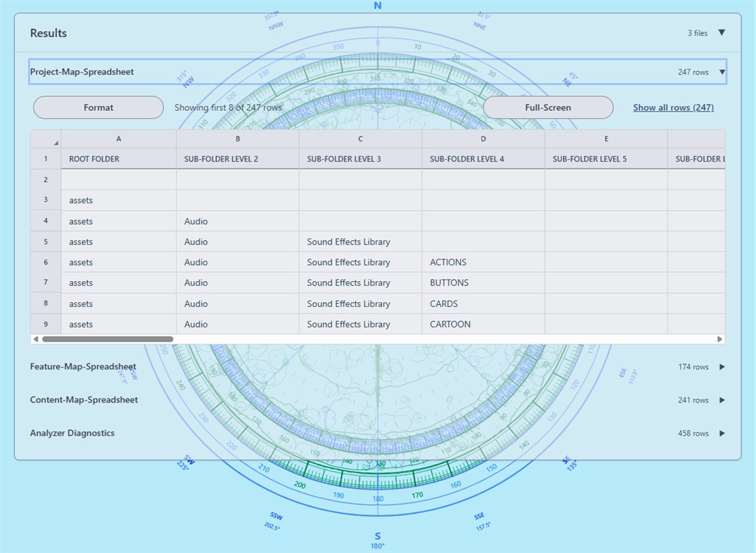Click the ACTIONS cell
Viewport: 756px width, 553px height.
click(483, 262)
